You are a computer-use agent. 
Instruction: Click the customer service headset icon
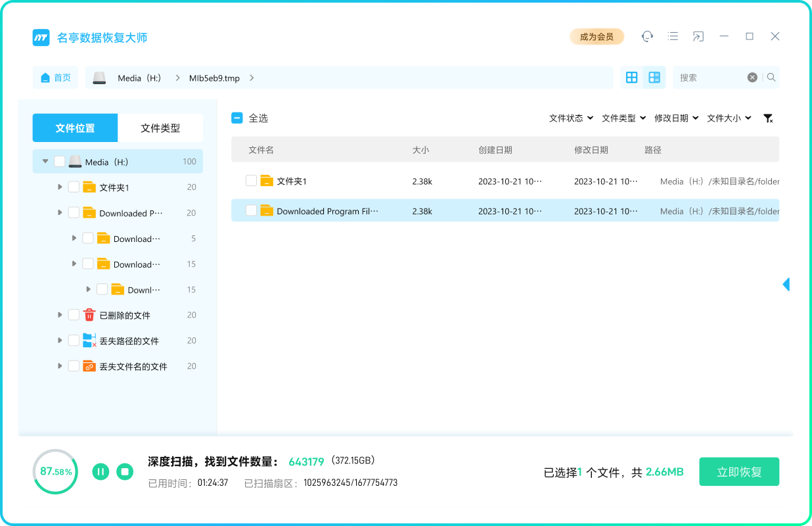[647, 36]
